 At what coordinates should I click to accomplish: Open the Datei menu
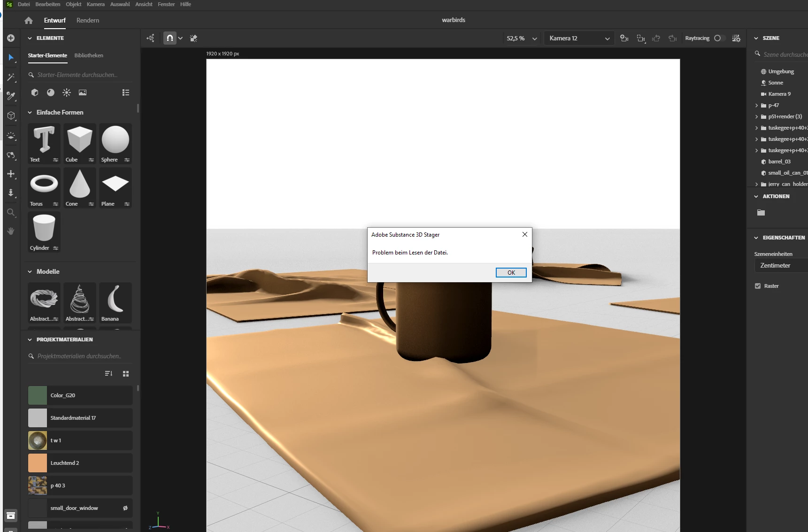point(24,4)
